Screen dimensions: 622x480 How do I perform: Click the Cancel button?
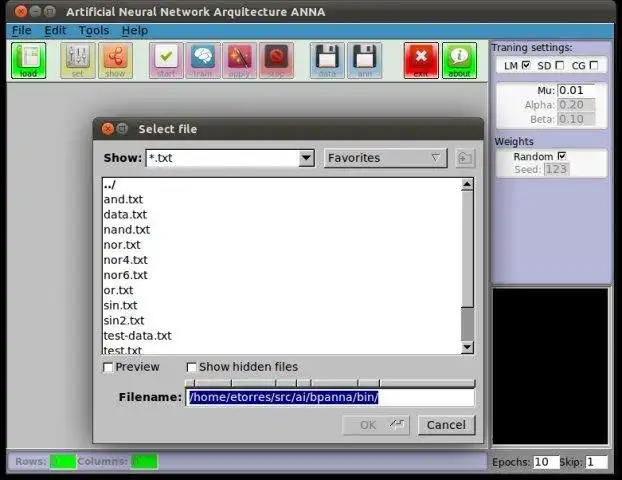pyautogui.click(x=446, y=425)
